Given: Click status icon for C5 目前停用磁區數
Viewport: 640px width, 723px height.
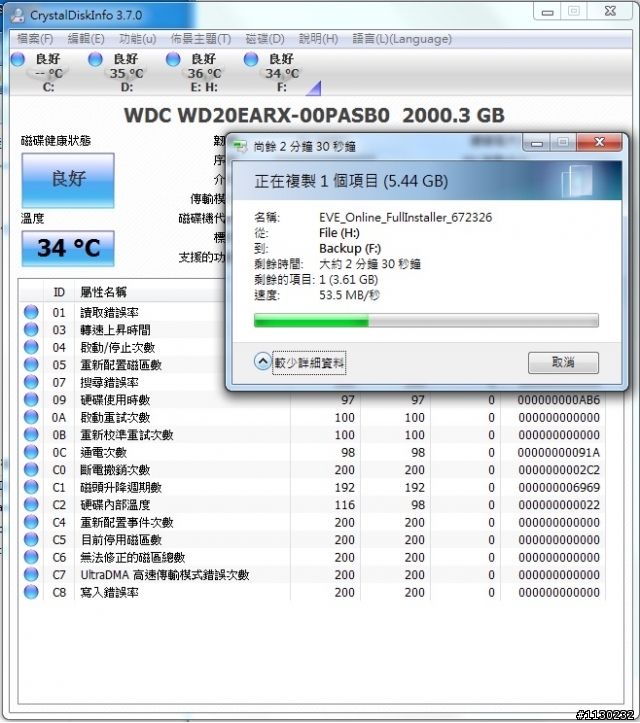Looking at the screenshot, I should tap(31, 540).
